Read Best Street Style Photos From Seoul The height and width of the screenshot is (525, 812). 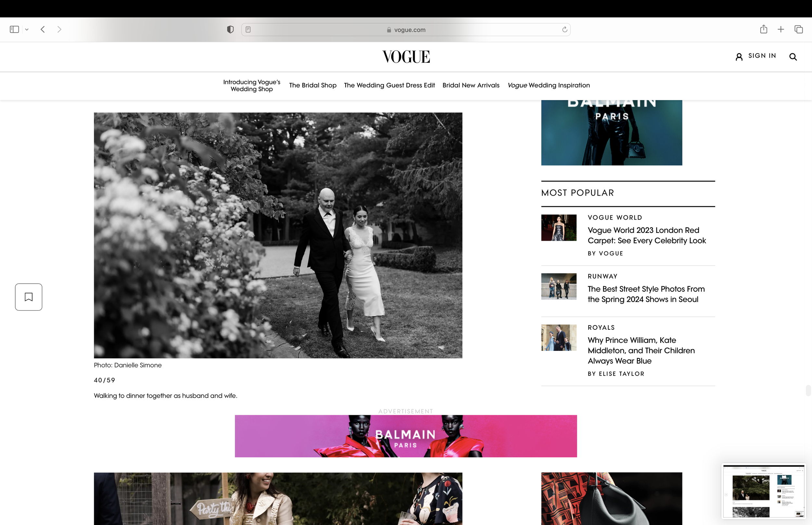pyautogui.click(x=646, y=294)
